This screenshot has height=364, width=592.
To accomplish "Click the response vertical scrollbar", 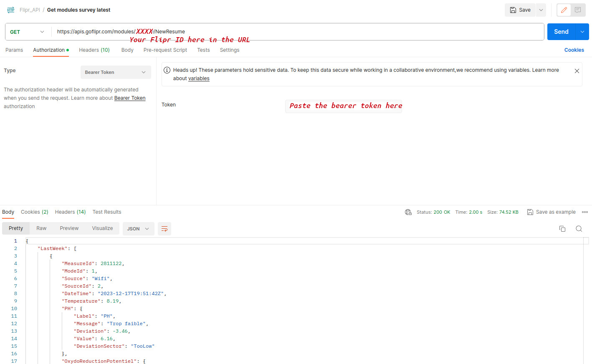I will tap(586, 301).
